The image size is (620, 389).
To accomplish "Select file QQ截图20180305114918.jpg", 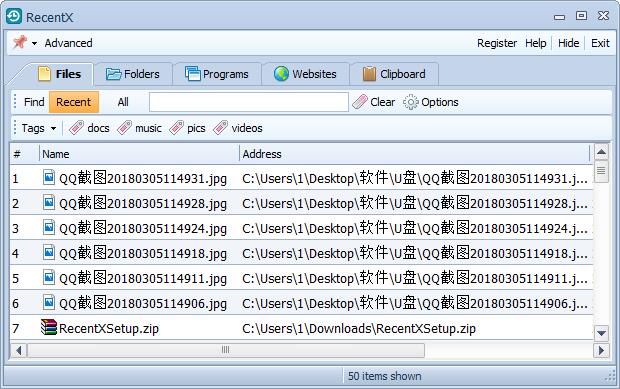I will pyautogui.click(x=143, y=253).
